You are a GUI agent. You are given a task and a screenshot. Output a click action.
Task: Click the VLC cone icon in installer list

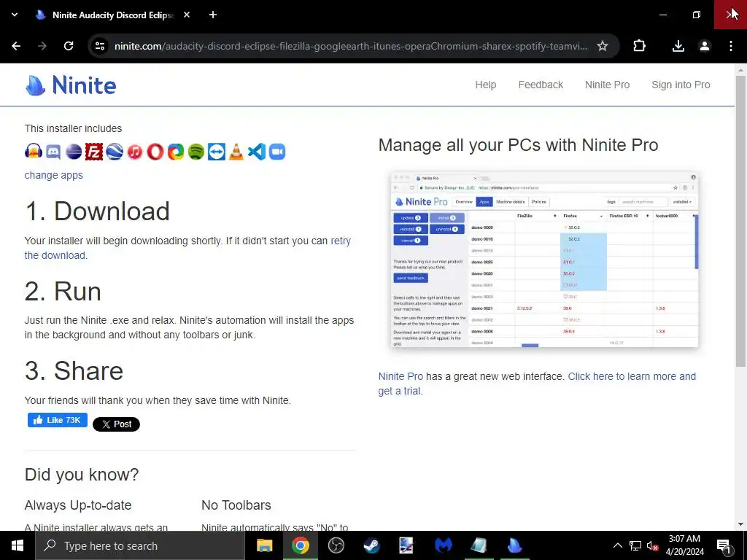[x=236, y=152]
